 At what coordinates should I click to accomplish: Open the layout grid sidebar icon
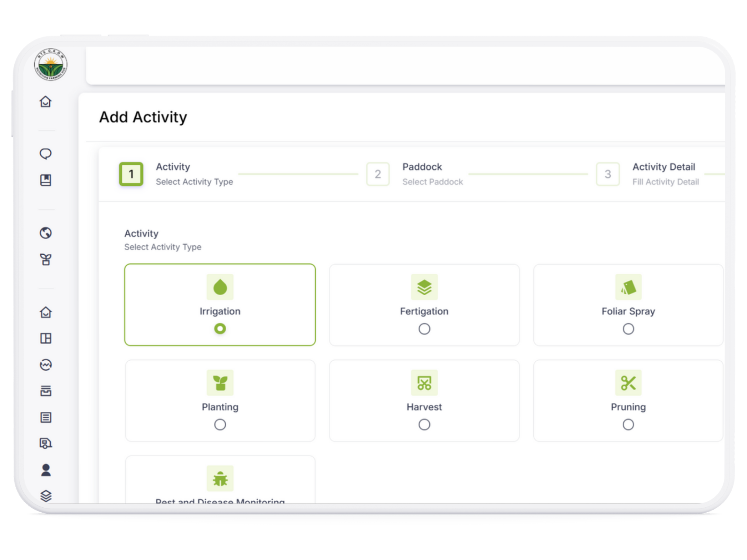[x=46, y=338]
